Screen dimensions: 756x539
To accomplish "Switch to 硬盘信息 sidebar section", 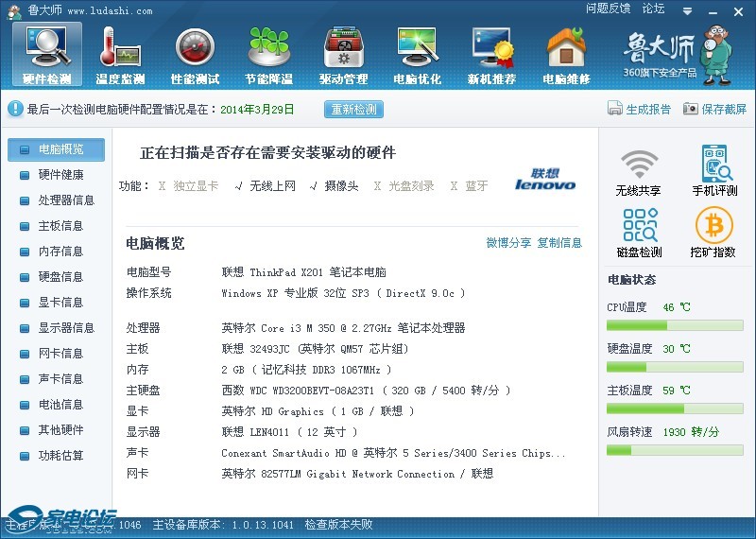I will (x=60, y=277).
